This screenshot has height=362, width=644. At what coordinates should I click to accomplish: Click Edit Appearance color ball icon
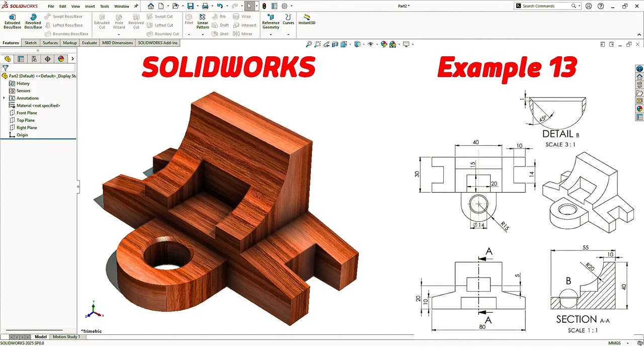point(384,44)
